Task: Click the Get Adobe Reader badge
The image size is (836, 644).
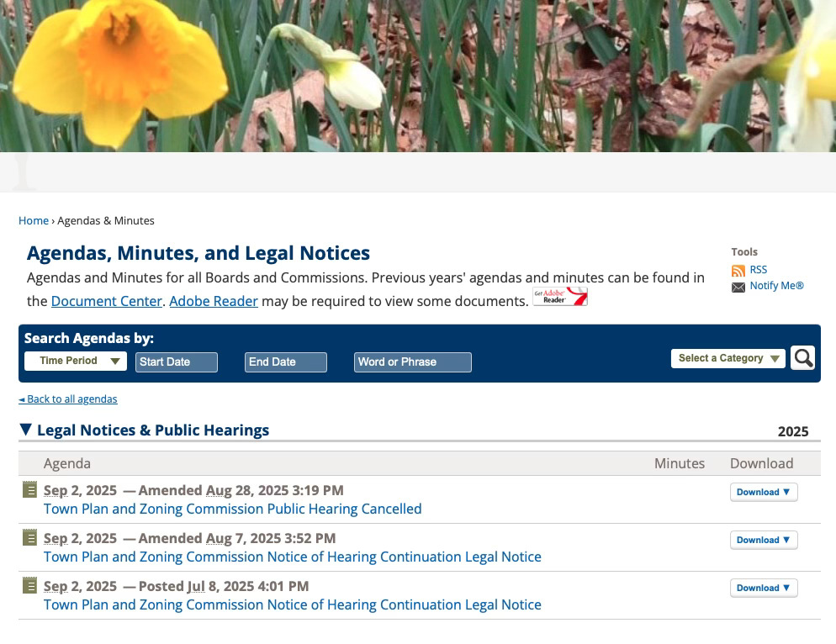Action: click(x=560, y=297)
